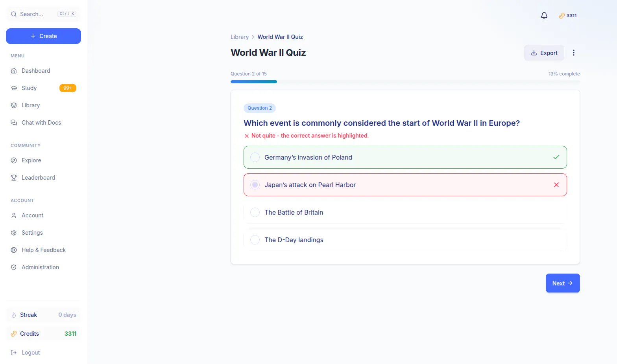Click the blue Create button
The image size is (617, 364).
(x=43, y=36)
